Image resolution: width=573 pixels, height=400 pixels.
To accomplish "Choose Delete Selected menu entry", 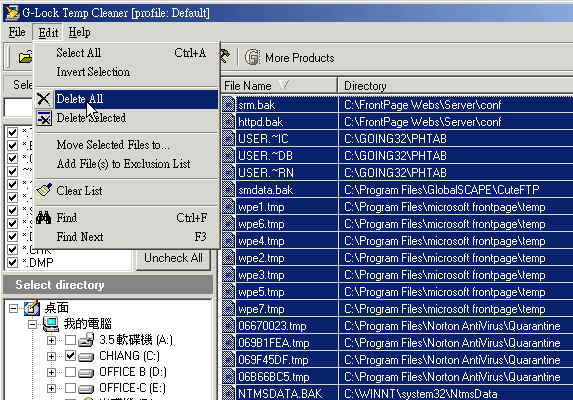I will point(127,118).
